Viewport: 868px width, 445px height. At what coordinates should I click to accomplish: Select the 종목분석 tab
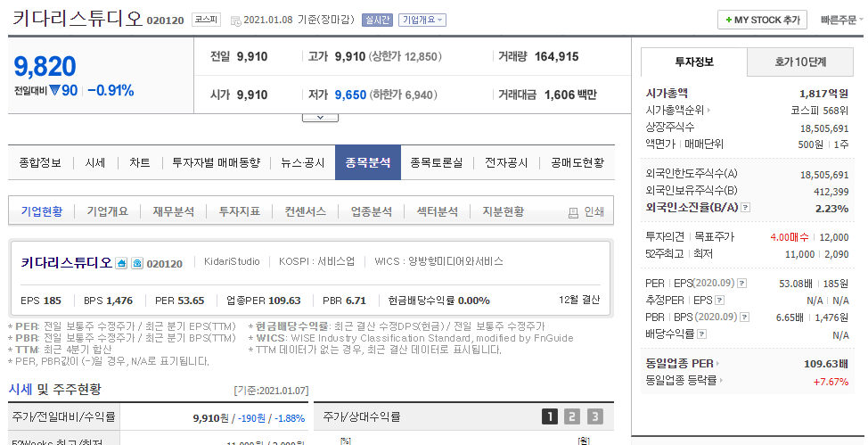point(368,163)
